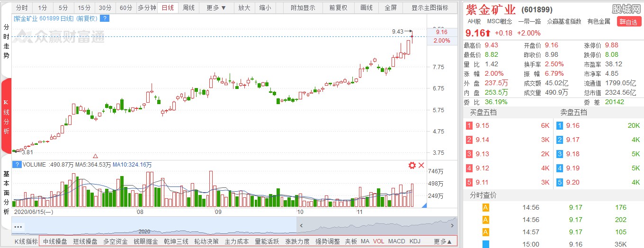The height and width of the screenshot is (248, 644).
Task: Open the 更多 period dropdown
Action: point(216,8)
